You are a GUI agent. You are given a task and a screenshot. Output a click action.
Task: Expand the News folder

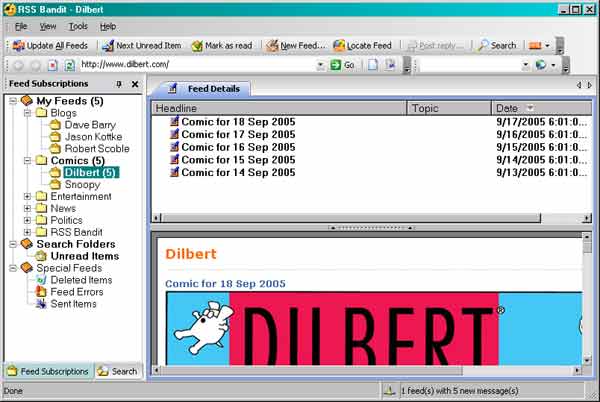27,208
